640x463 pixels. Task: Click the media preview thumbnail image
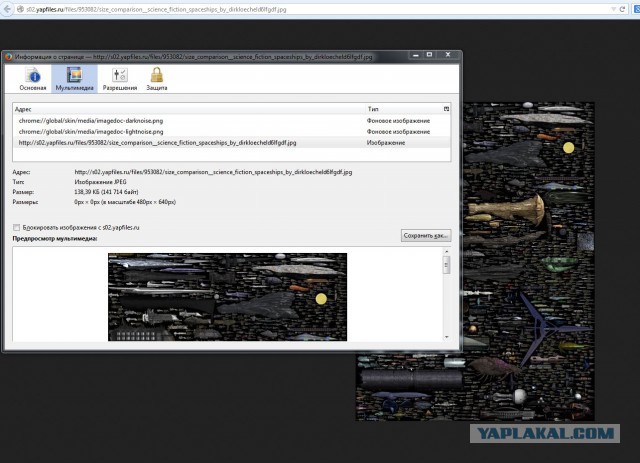227,297
